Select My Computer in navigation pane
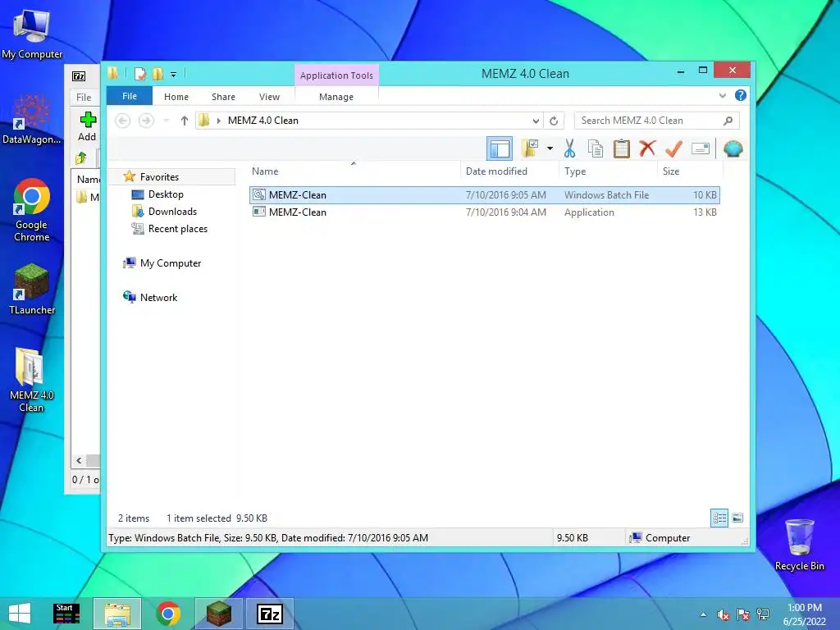 tap(171, 263)
